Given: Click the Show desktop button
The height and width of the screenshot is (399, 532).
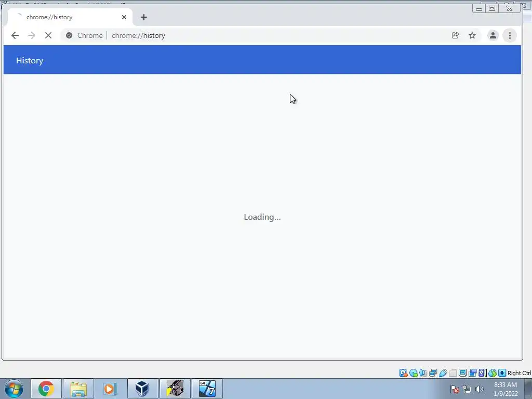Looking at the screenshot, I should pyautogui.click(x=528, y=389).
